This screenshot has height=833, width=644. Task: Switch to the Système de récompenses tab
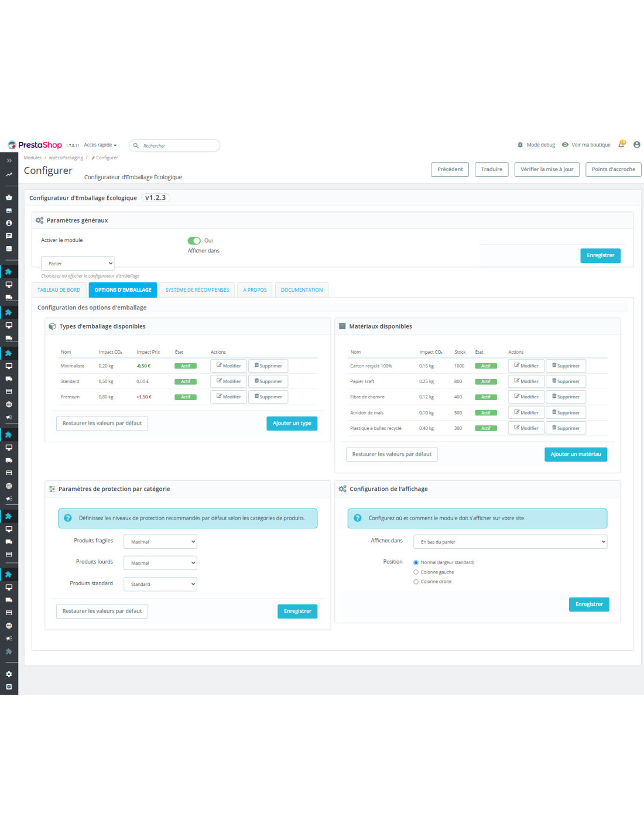197,290
